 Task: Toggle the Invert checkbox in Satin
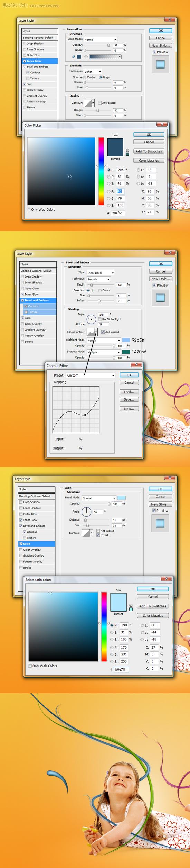coord(98,535)
